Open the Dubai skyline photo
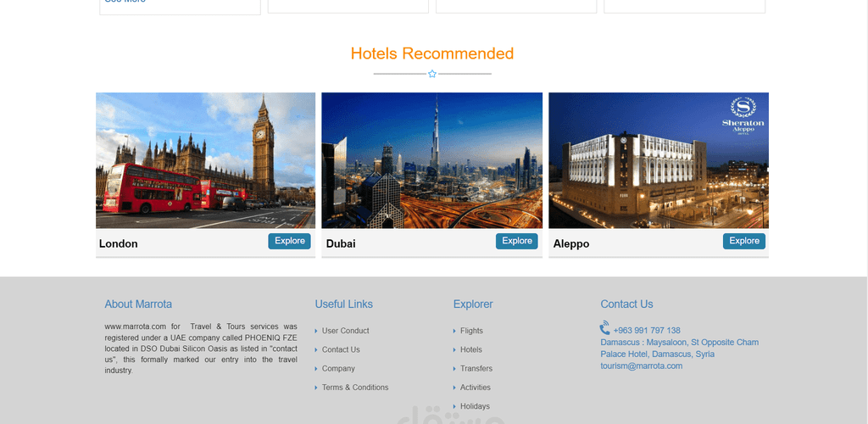Image resolution: width=868 pixels, height=424 pixels. pos(431,160)
